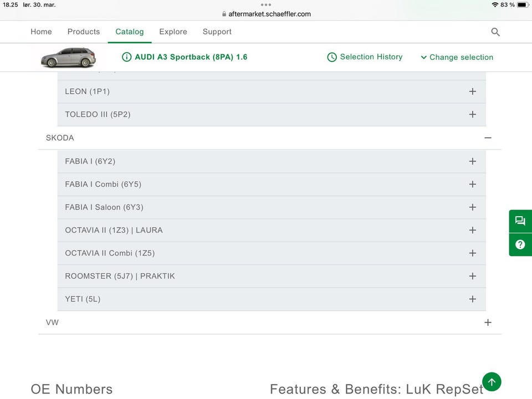Open the Explore menu
Image resolution: width=532 pixels, height=399 pixels.
coord(173,32)
